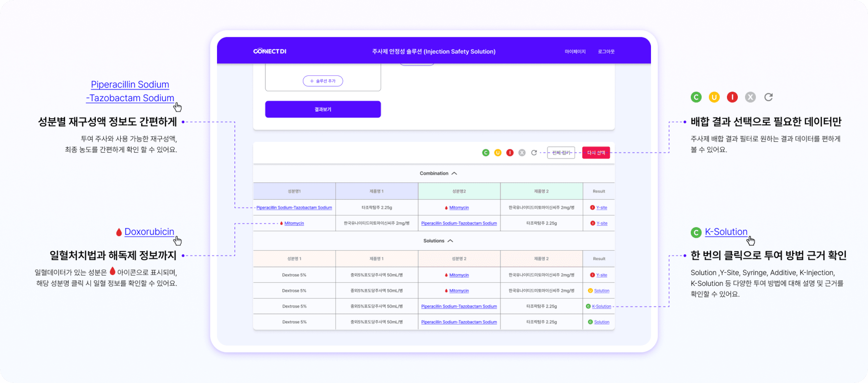Toggle the red I incompatible filter in results toolbar

(510, 153)
